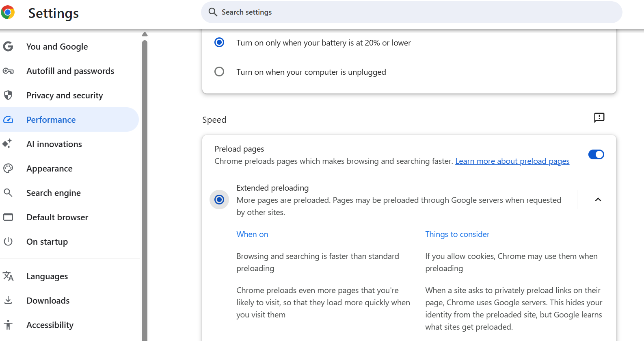The width and height of the screenshot is (644, 341).
Task: Select battery at 20% or lower option
Action: [219, 42]
